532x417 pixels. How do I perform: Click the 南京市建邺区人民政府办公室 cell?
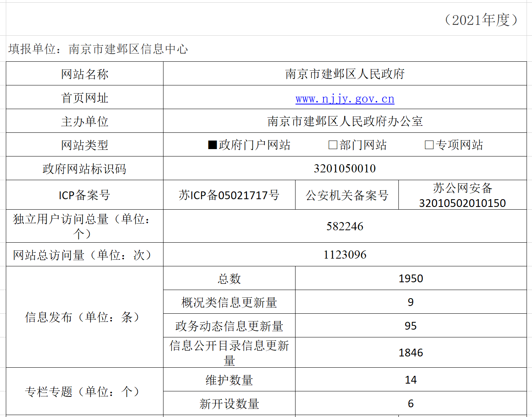pyautogui.click(x=345, y=121)
